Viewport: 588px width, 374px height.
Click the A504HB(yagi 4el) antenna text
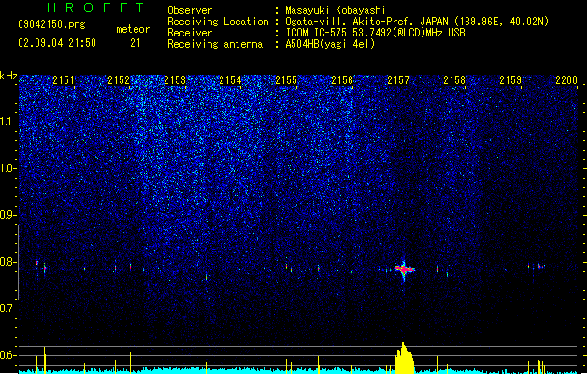[330, 44]
